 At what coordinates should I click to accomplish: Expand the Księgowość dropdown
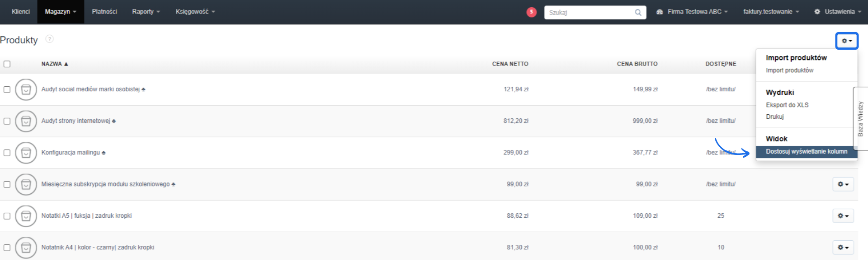click(x=195, y=12)
